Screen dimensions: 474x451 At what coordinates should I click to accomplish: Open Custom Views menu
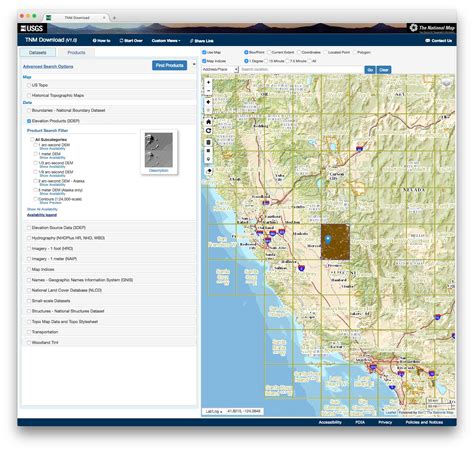click(166, 41)
